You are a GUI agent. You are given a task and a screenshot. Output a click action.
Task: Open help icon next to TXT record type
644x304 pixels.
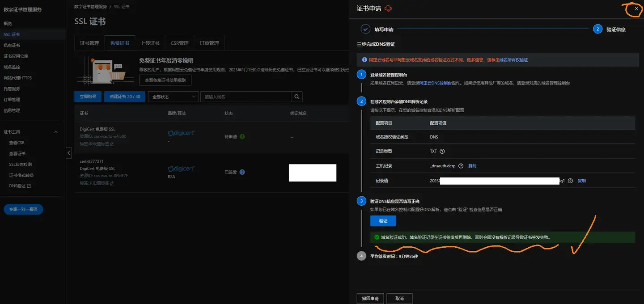pyautogui.click(x=442, y=151)
